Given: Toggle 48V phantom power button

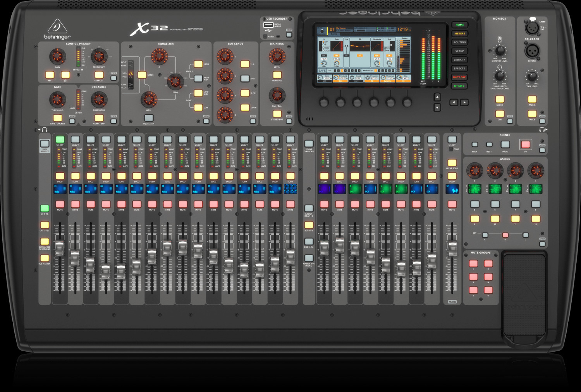Looking at the screenshot, I should pyautogui.click(x=50, y=75).
